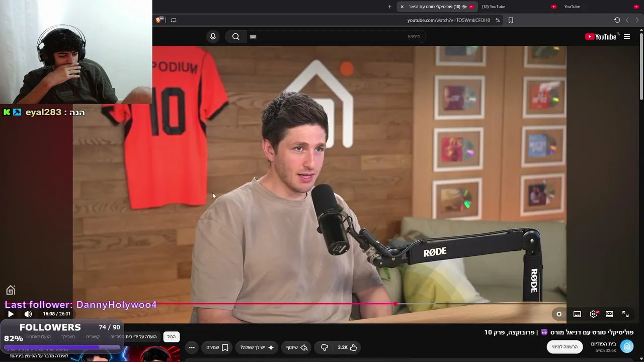The image size is (644, 362).
Task: Open the channel avatar בית הפודיום
Action: pyautogui.click(x=627, y=346)
